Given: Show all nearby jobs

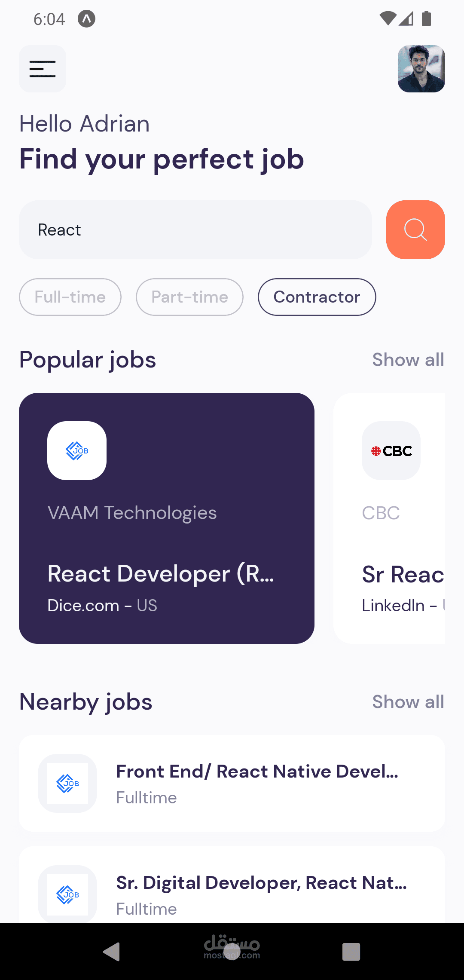Looking at the screenshot, I should tap(408, 702).
